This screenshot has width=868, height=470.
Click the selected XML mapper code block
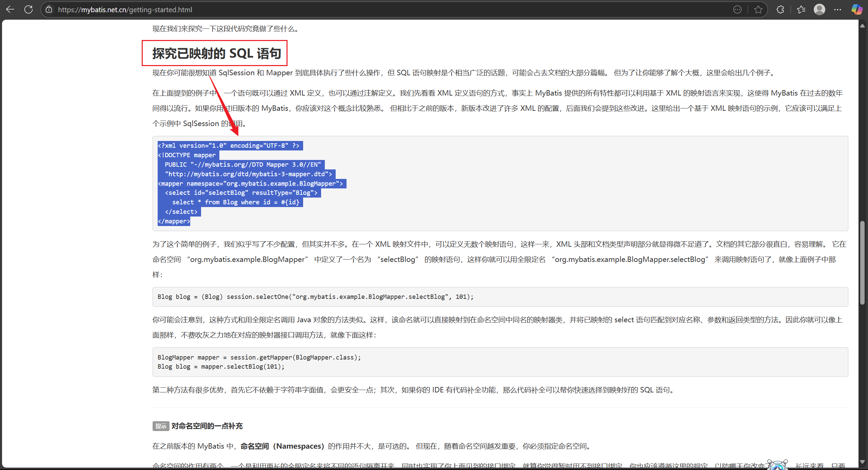pyautogui.click(x=250, y=183)
